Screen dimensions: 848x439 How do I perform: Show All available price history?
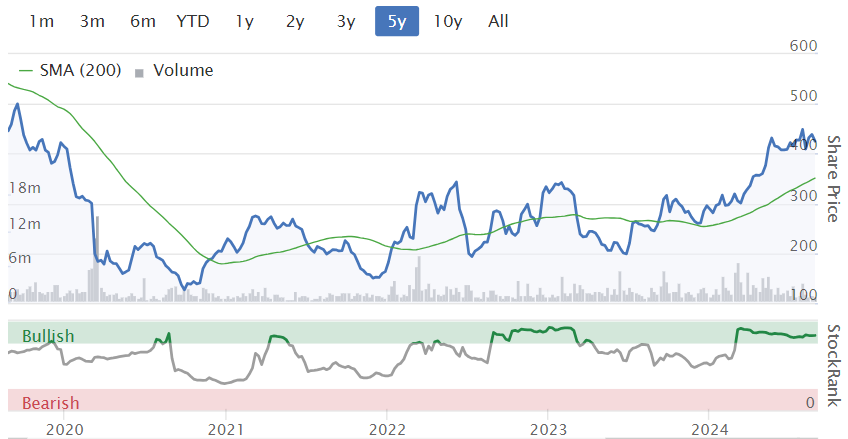pos(498,22)
